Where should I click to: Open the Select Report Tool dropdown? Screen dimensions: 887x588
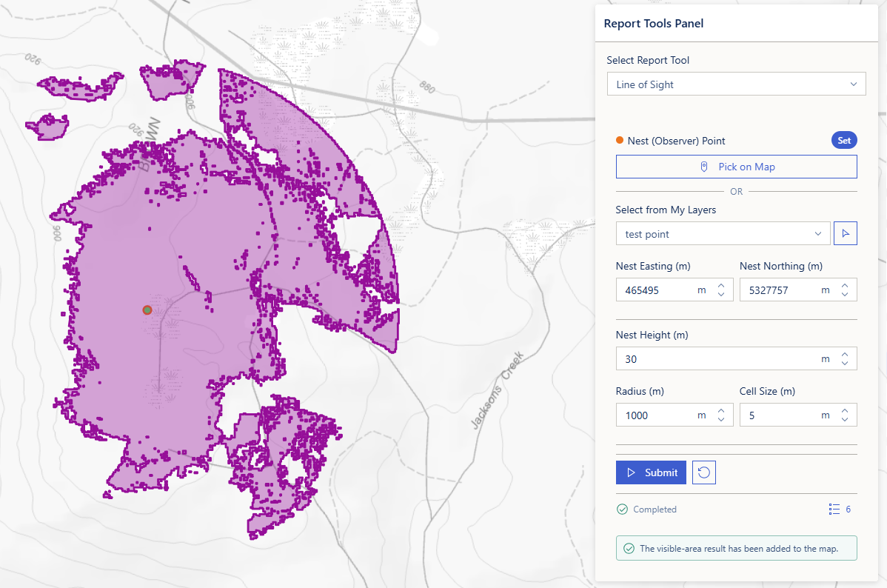(736, 84)
